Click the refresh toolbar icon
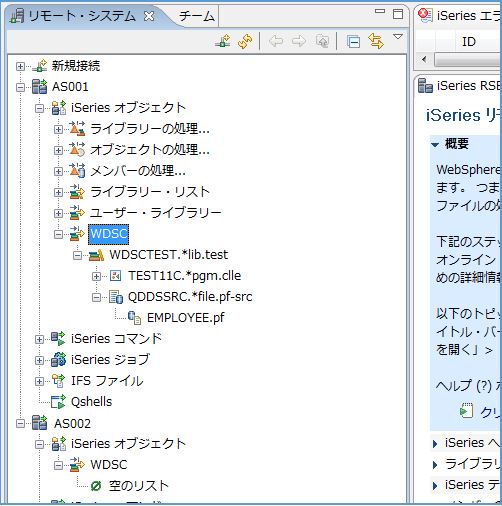 (245, 41)
